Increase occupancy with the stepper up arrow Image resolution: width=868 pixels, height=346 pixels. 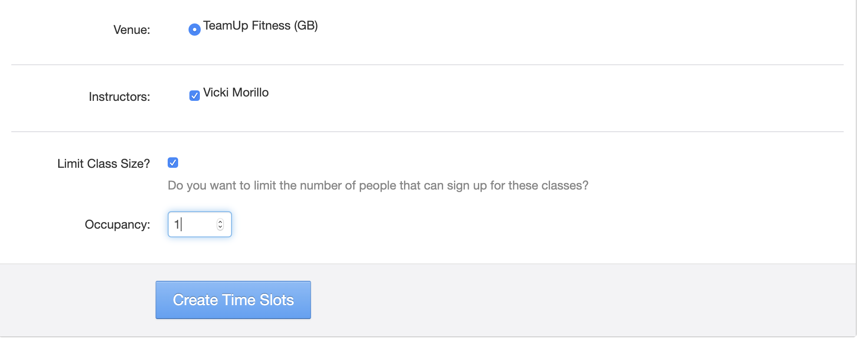tap(220, 221)
